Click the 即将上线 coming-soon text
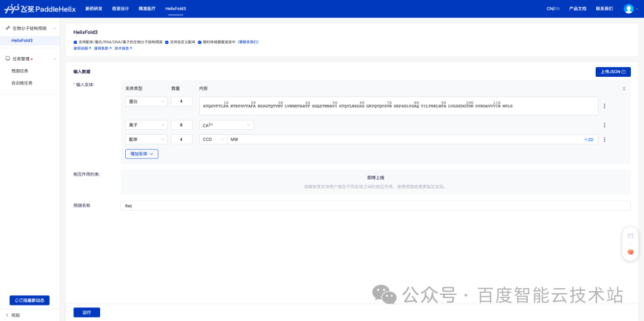644x321 pixels. tap(376, 178)
